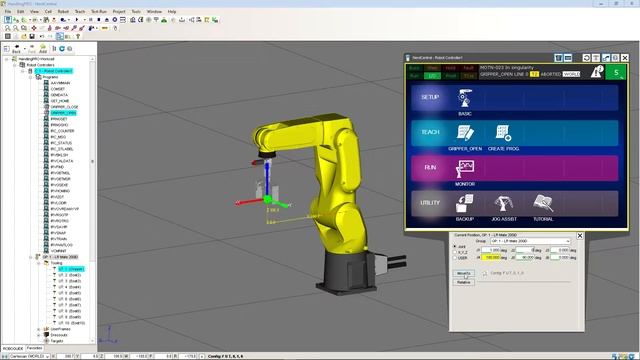Open the JOG ASSIST utility icon
This screenshot has height=360, width=640.
pyautogui.click(x=503, y=204)
